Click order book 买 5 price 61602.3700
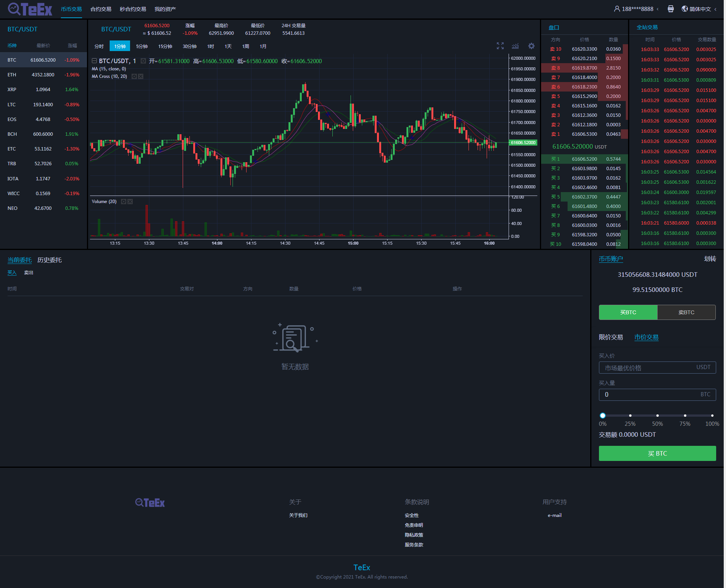The width and height of the screenshot is (726, 588). point(584,197)
